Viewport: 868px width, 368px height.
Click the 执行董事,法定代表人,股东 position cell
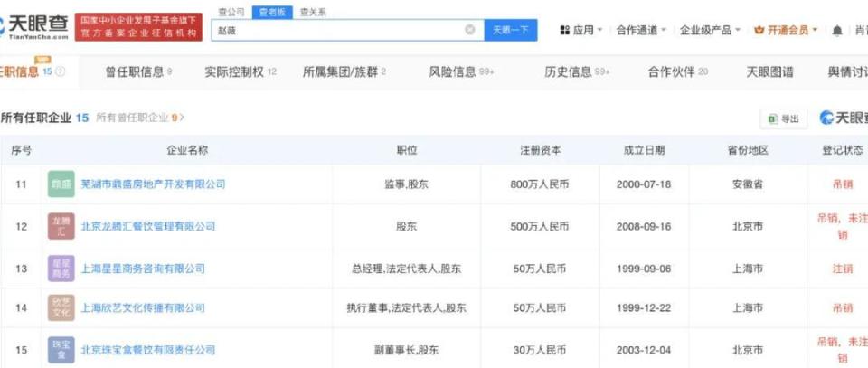click(x=406, y=307)
